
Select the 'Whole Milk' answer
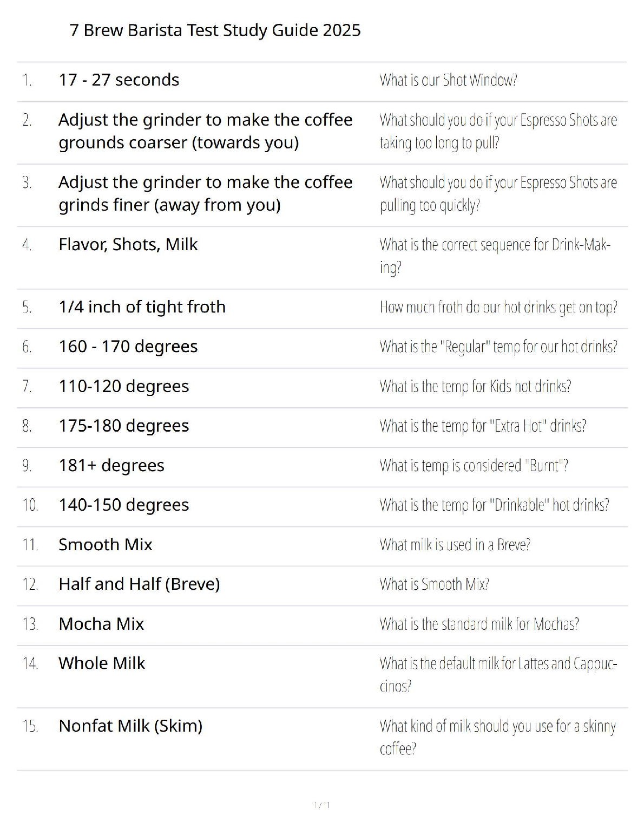point(102,663)
